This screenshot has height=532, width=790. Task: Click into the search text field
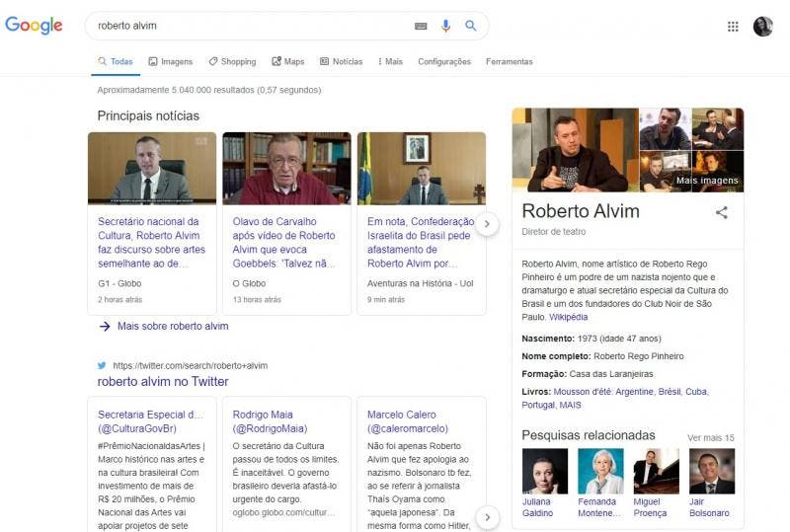pos(247,26)
